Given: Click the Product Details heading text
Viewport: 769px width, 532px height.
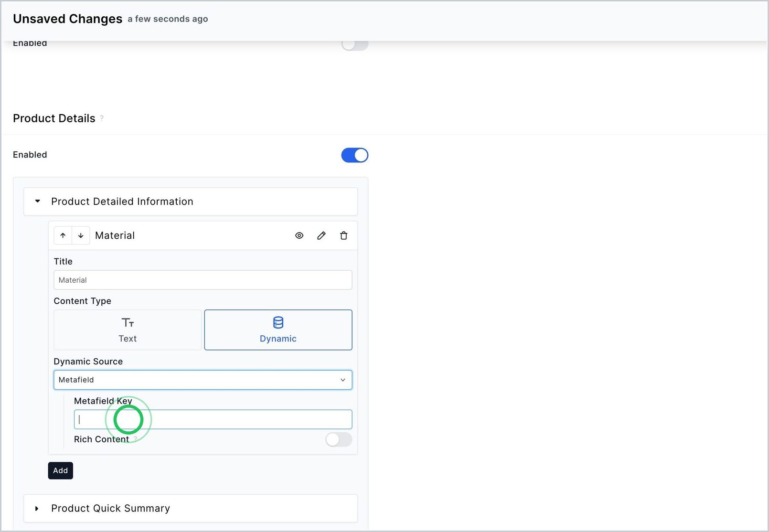Looking at the screenshot, I should [x=54, y=118].
